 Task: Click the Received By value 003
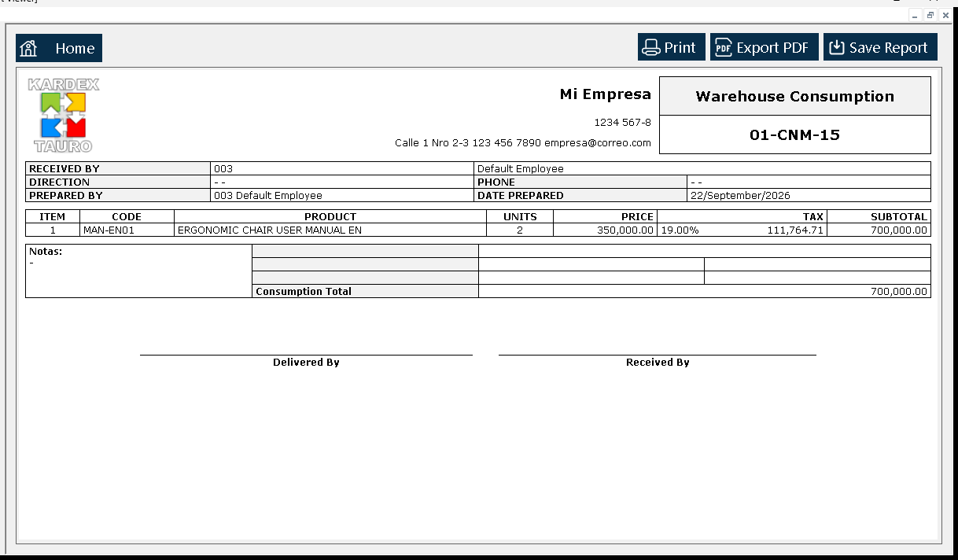(x=223, y=168)
